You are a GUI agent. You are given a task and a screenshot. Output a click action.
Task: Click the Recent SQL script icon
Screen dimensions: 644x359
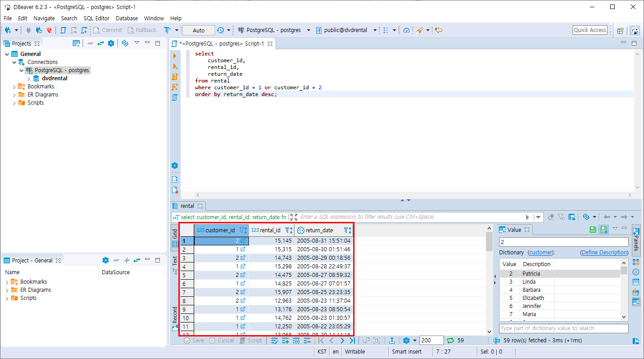pos(74,30)
